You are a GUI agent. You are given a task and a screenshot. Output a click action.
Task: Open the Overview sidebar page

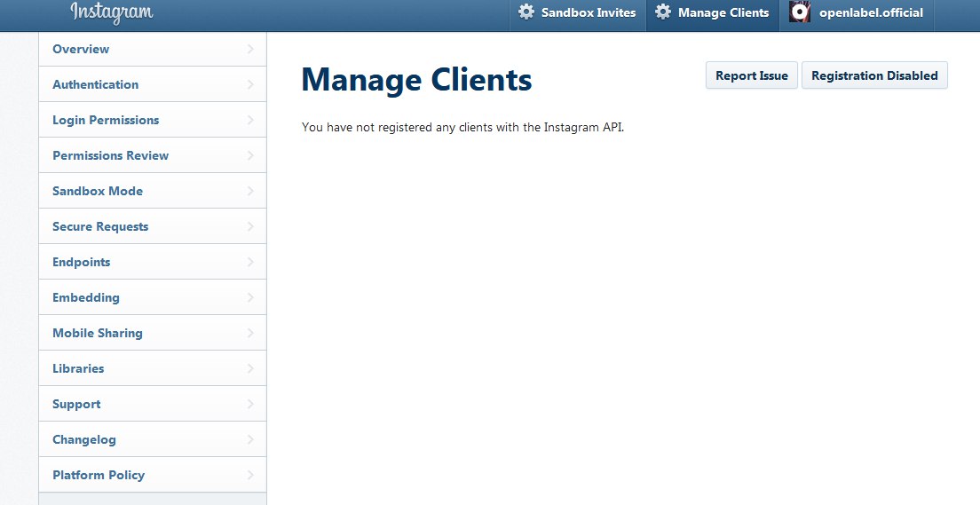(153, 49)
